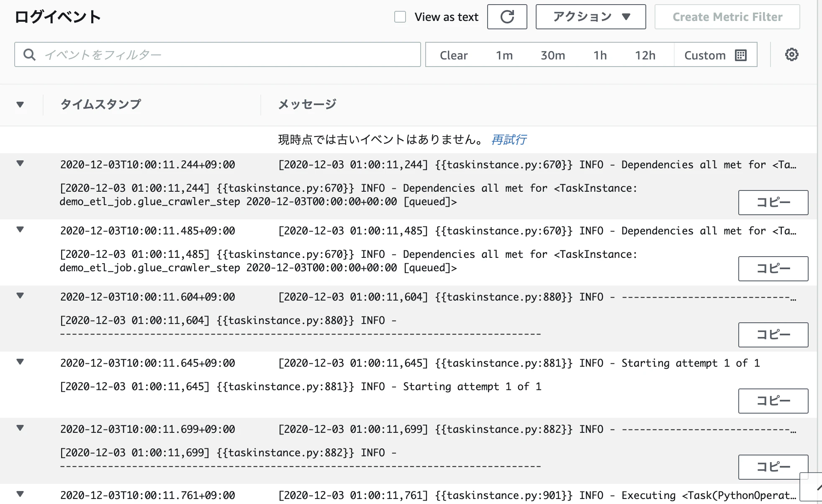Viewport: 822px width, 504px height.
Task: Collapse the 10:00:11.485 log event row
Action: pos(20,230)
